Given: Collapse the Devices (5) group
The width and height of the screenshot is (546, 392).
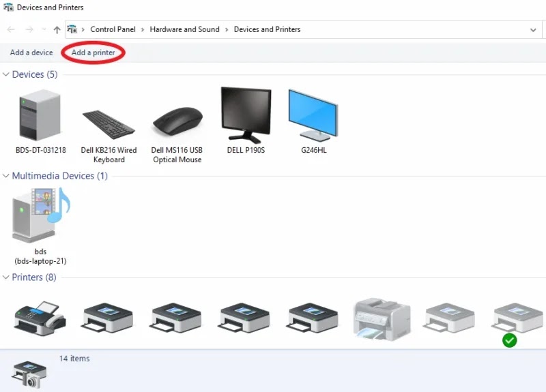Looking at the screenshot, I should [x=5, y=74].
